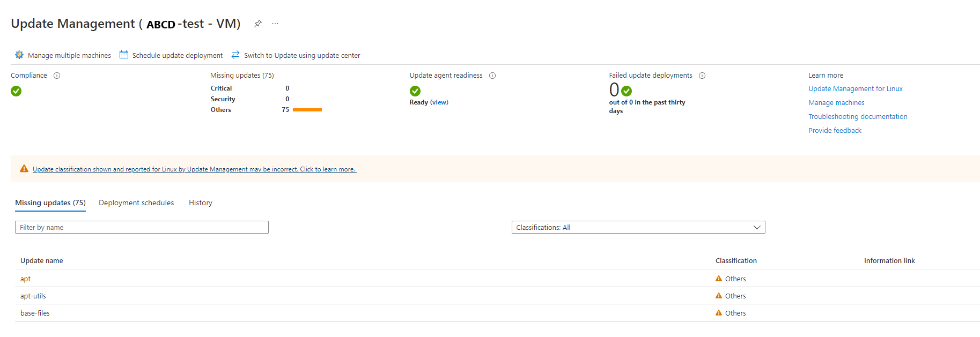Image resolution: width=980 pixels, height=337 pixels.
Task: Switch to the Deployment schedules tab
Action: click(x=136, y=203)
